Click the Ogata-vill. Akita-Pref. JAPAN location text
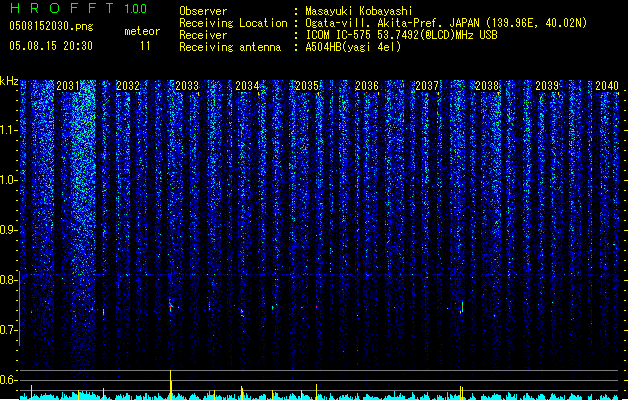Image resolution: width=629 pixels, height=400 pixels. pyautogui.click(x=446, y=23)
